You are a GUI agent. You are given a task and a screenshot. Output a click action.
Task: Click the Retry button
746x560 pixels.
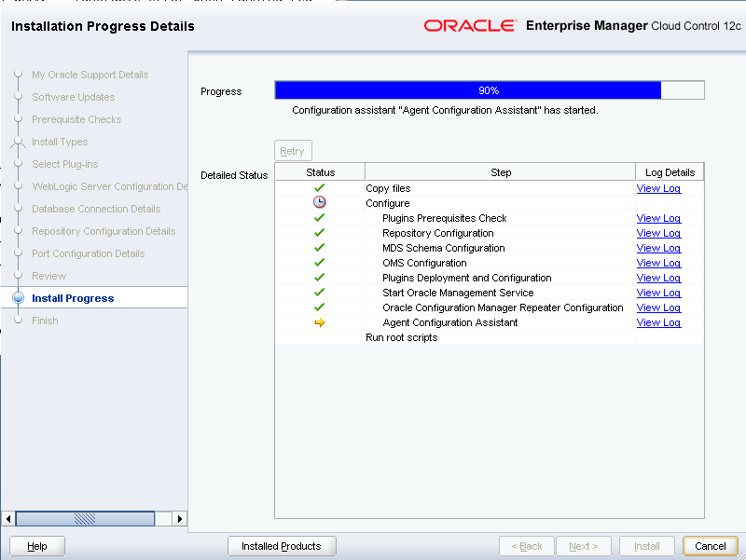point(293,151)
